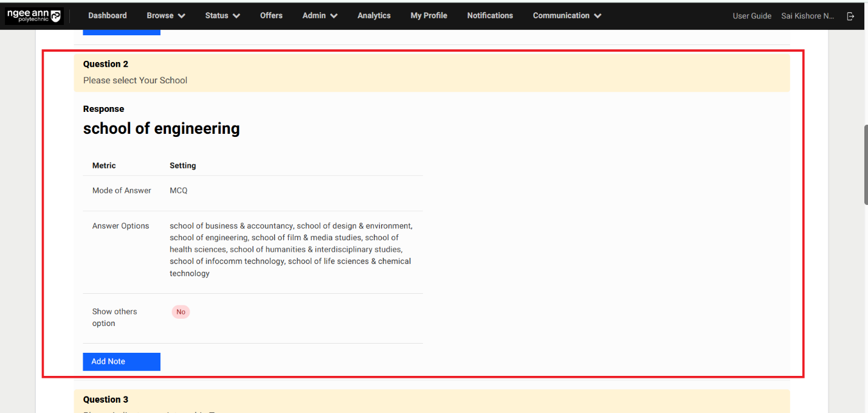Expand the Browse dropdown menu
This screenshot has height=413, width=868.
pyautogui.click(x=166, y=16)
